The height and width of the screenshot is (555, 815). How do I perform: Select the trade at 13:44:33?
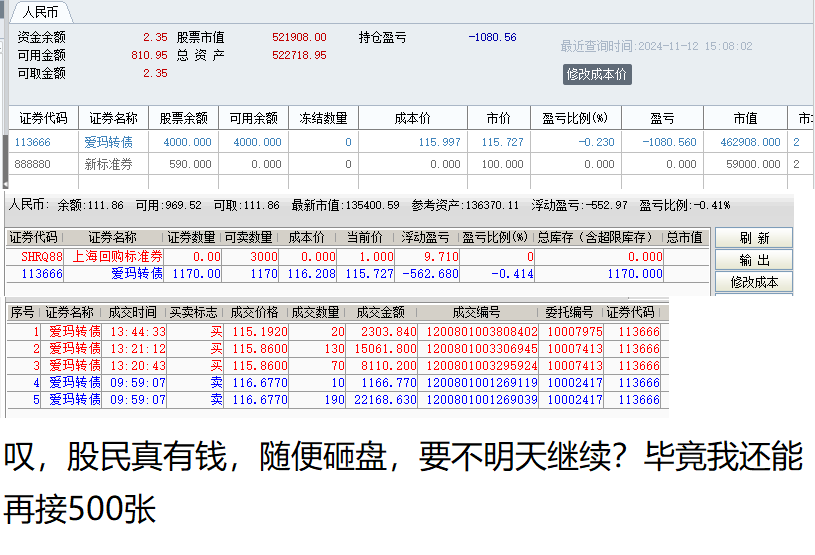pos(138,332)
